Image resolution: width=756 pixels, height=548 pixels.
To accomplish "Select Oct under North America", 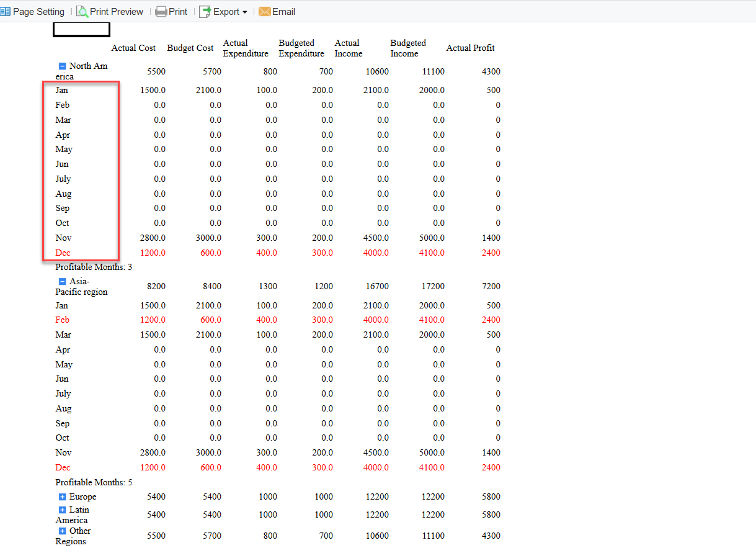I will pos(62,223).
